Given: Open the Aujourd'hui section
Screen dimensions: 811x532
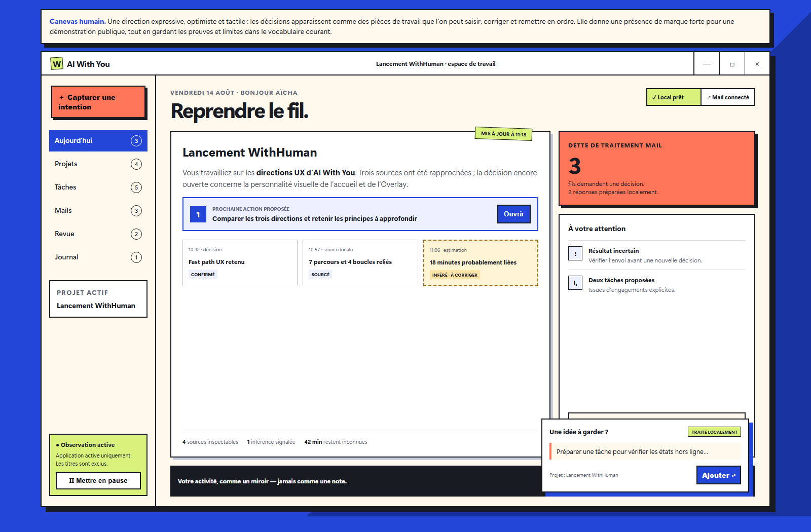Looking at the screenshot, I should [98, 141].
